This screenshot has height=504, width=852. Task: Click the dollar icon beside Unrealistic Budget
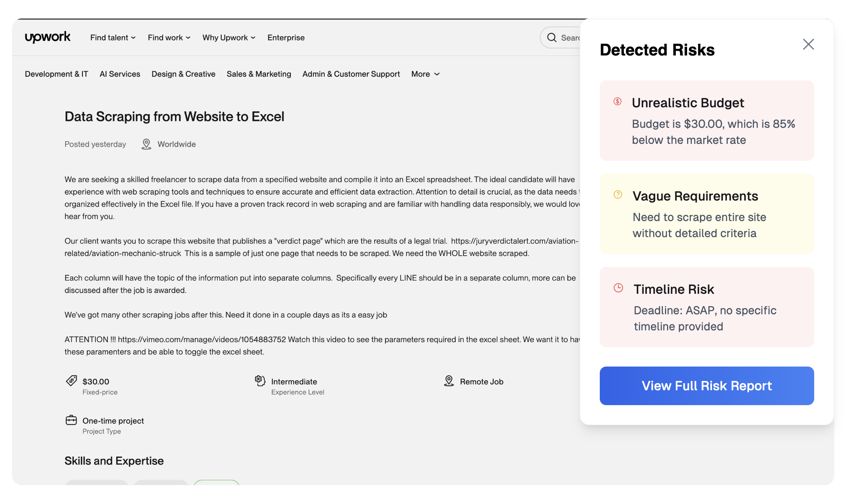(x=617, y=101)
